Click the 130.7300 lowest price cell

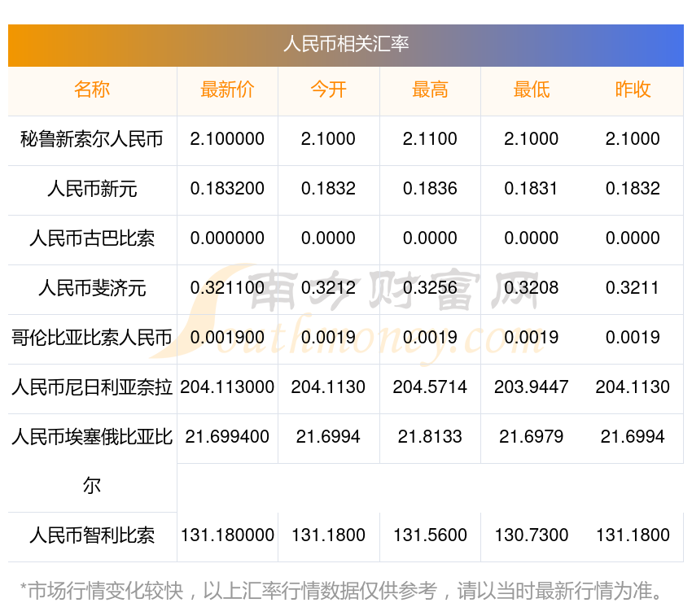[x=531, y=535]
